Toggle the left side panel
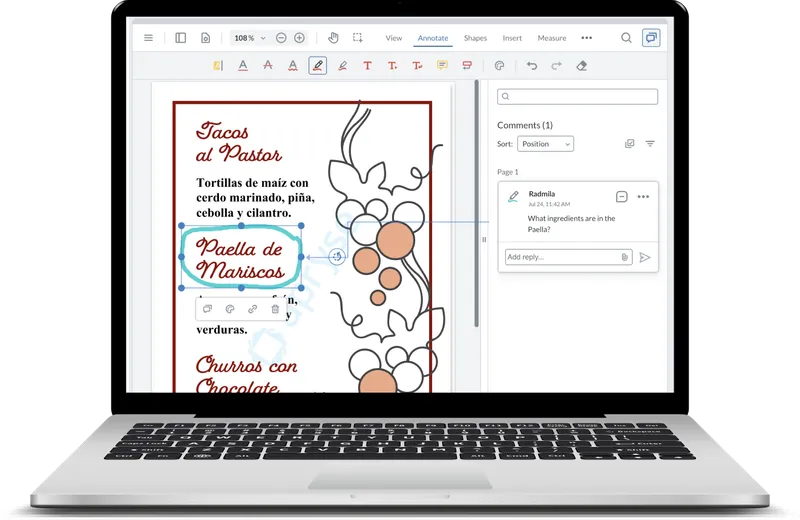The image size is (800, 520). click(181, 38)
